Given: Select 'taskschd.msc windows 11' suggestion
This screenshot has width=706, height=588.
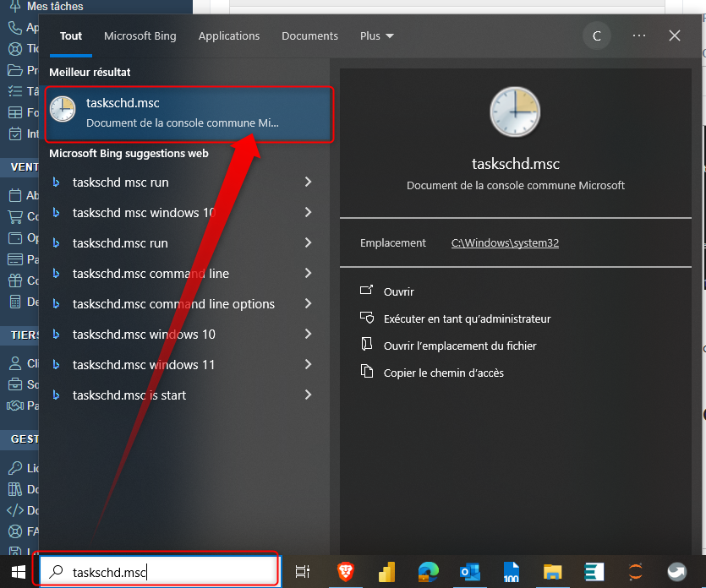Looking at the screenshot, I should coord(144,365).
